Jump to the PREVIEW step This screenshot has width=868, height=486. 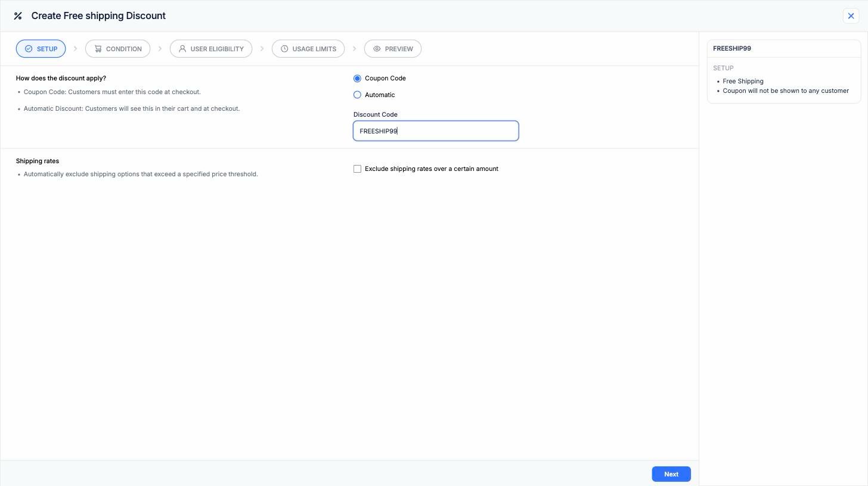(x=393, y=49)
